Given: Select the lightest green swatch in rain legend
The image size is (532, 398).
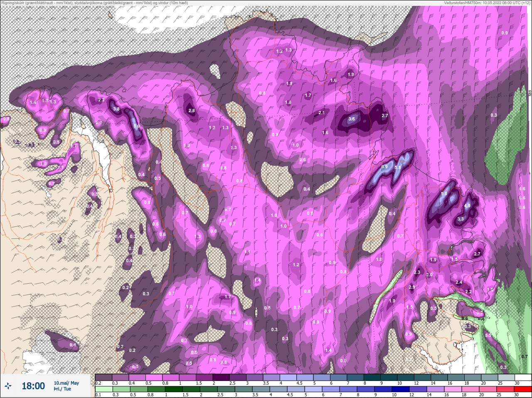Looking at the screenshot, I should coord(103,389).
